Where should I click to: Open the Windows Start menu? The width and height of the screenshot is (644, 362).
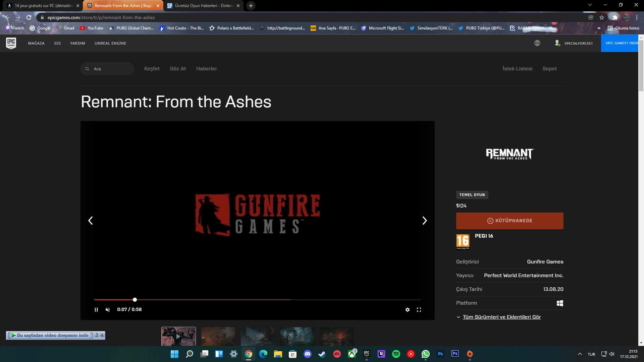pos(174,354)
